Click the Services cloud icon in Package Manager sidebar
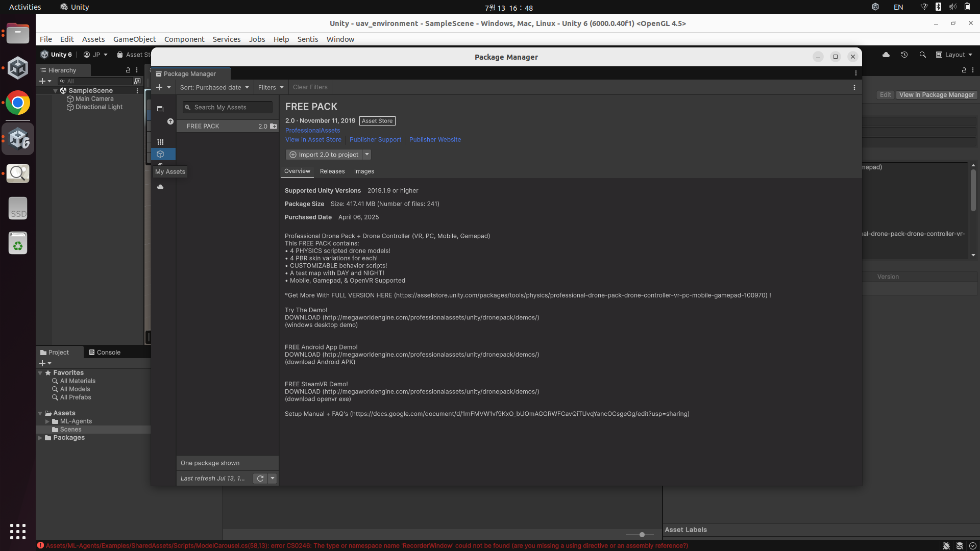Image resolution: width=980 pixels, height=551 pixels. point(160,187)
